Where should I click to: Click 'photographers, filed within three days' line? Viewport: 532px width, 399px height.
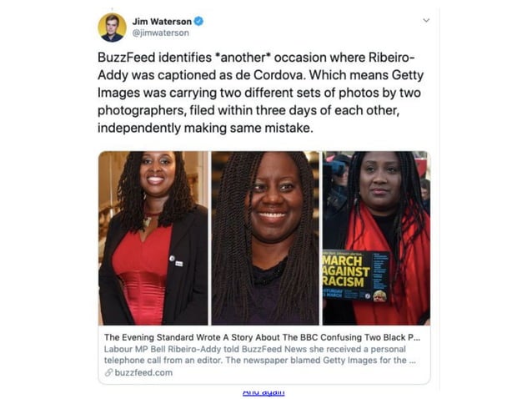[248, 110]
